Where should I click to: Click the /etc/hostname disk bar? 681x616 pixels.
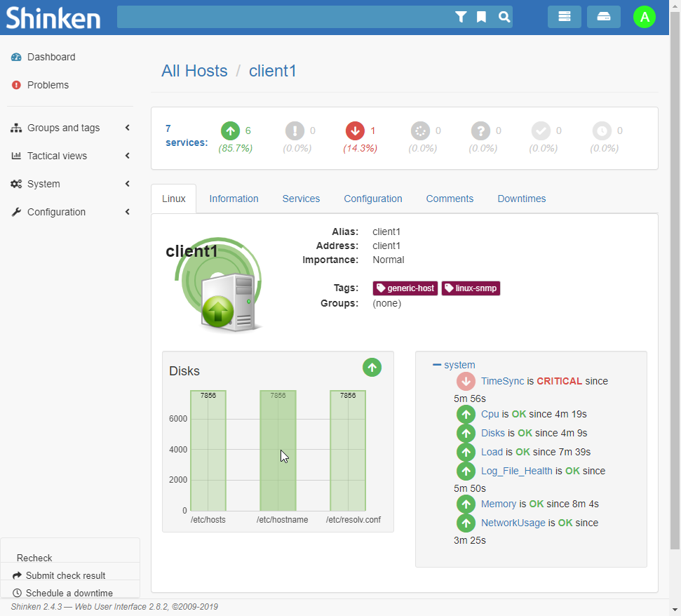pos(278,450)
